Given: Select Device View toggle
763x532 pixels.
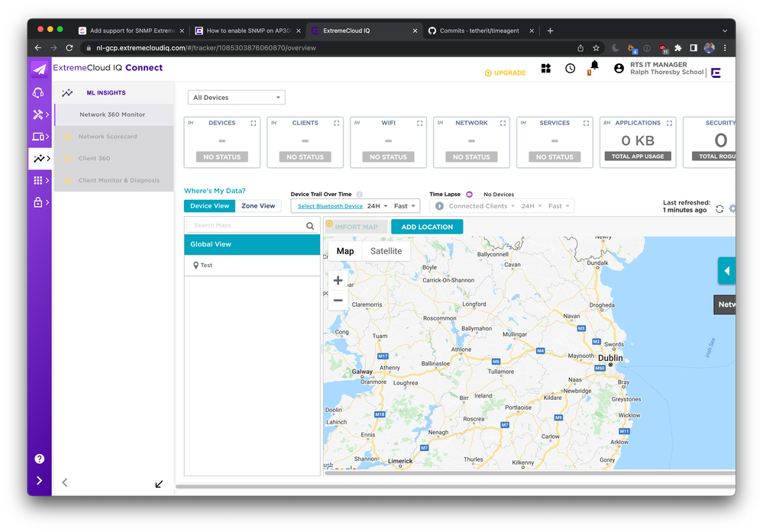Looking at the screenshot, I should (x=209, y=206).
